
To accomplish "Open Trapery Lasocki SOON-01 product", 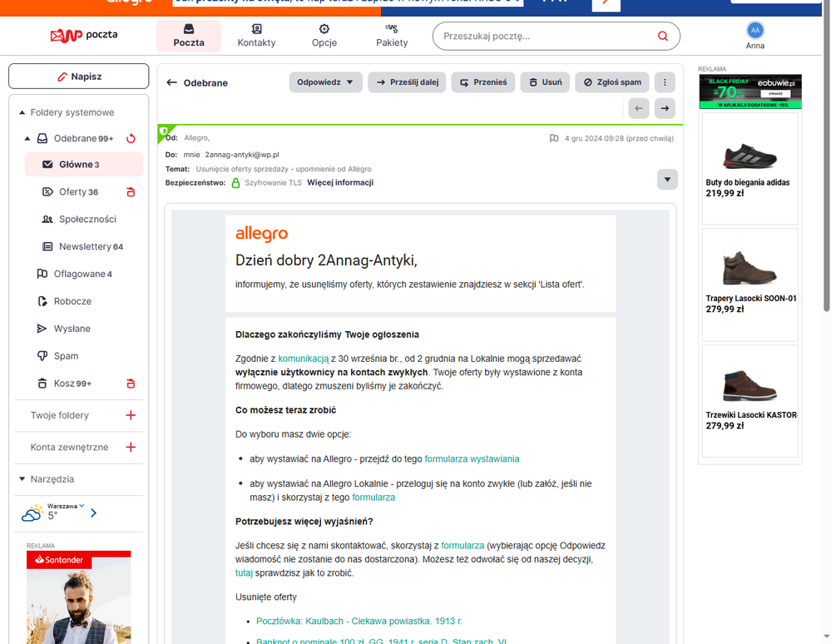I will click(750, 285).
